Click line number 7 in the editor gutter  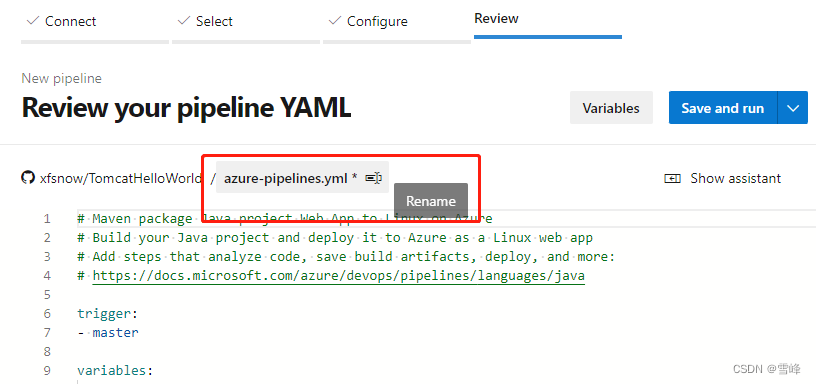pos(47,332)
